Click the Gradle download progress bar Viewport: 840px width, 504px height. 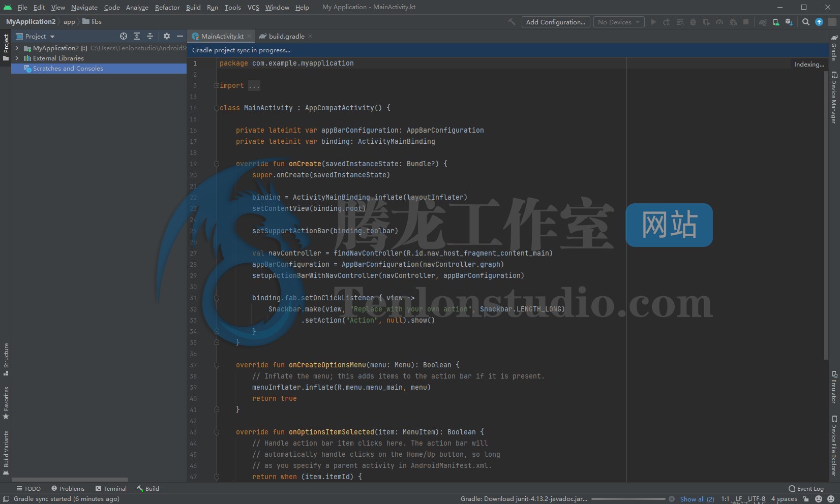tap(628, 499)
